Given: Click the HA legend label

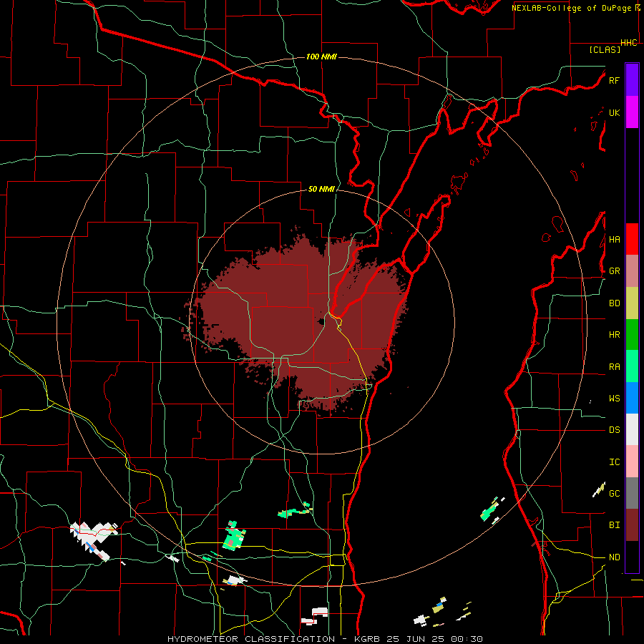Looking at the screenshot, I should (614, 239).
